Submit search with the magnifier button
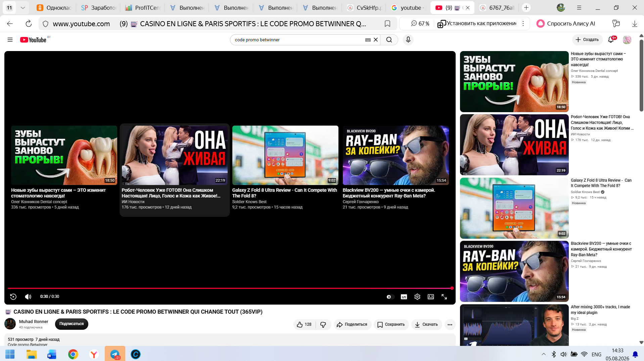 tap(389, 40)
